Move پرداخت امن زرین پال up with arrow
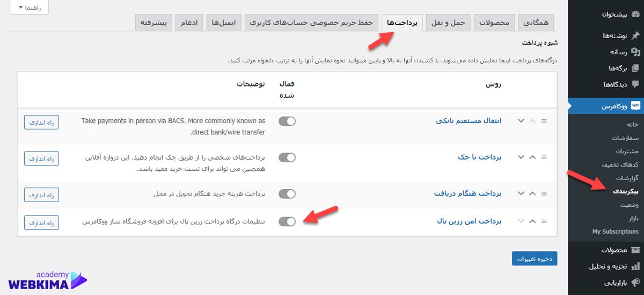This screenshot has width=644, height=295. 532,221
